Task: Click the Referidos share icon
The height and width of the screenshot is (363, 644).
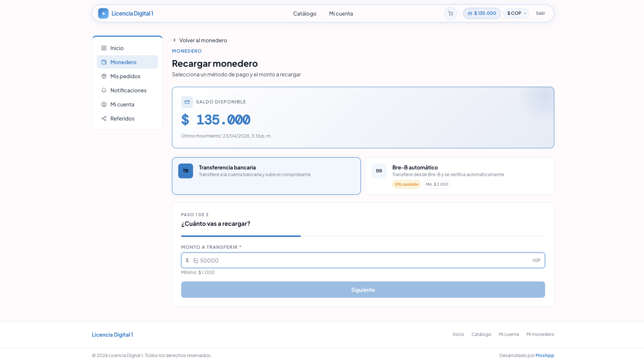Action: coord(104,119)
